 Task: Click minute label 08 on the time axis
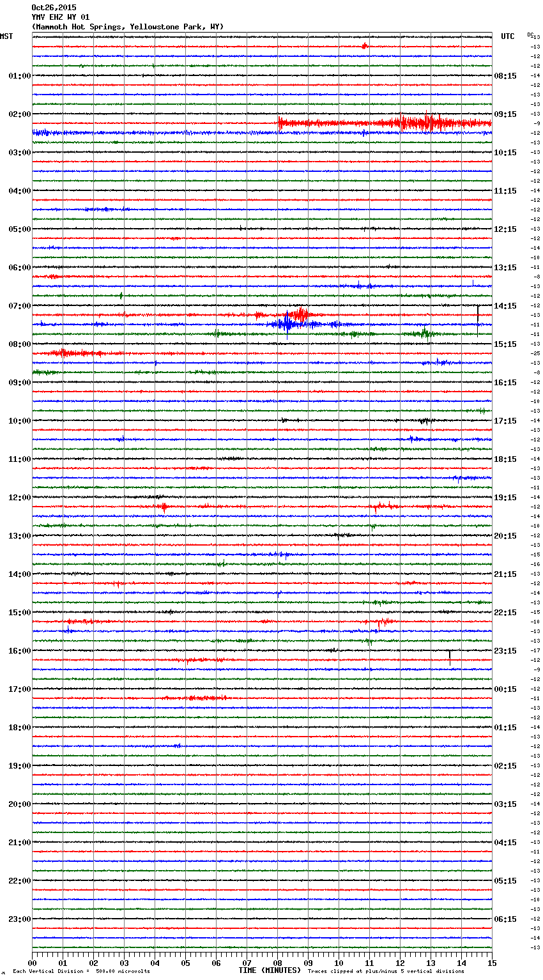pos(278,963)
